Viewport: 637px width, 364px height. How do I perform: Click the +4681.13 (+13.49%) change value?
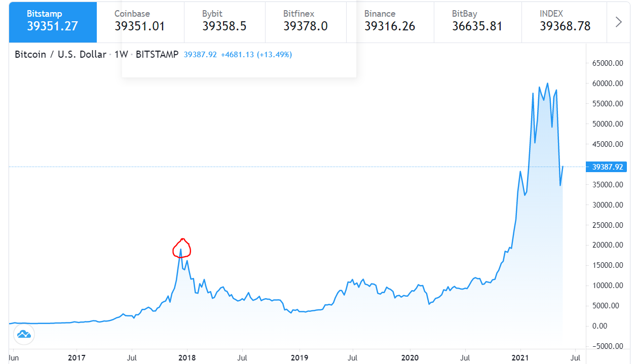[256, 55]
